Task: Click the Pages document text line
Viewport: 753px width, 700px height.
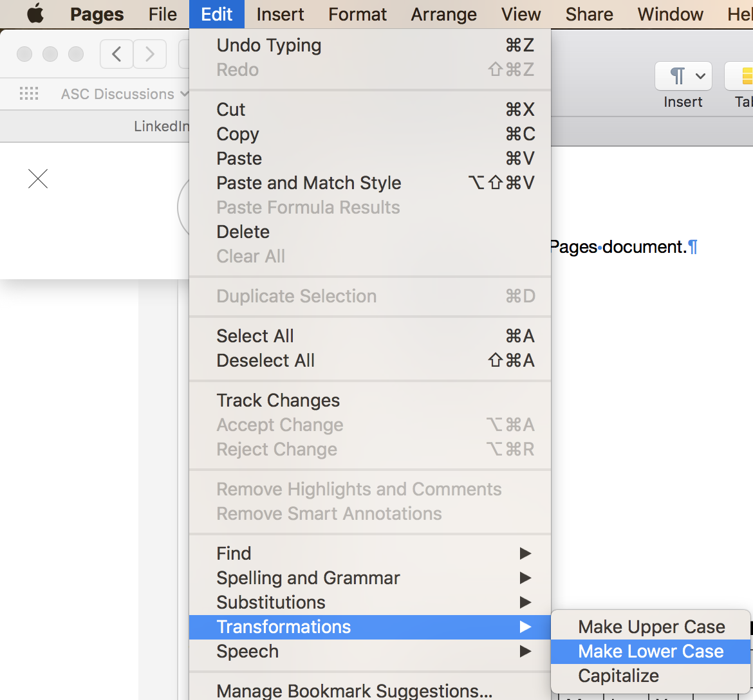Action: [619, 247]
